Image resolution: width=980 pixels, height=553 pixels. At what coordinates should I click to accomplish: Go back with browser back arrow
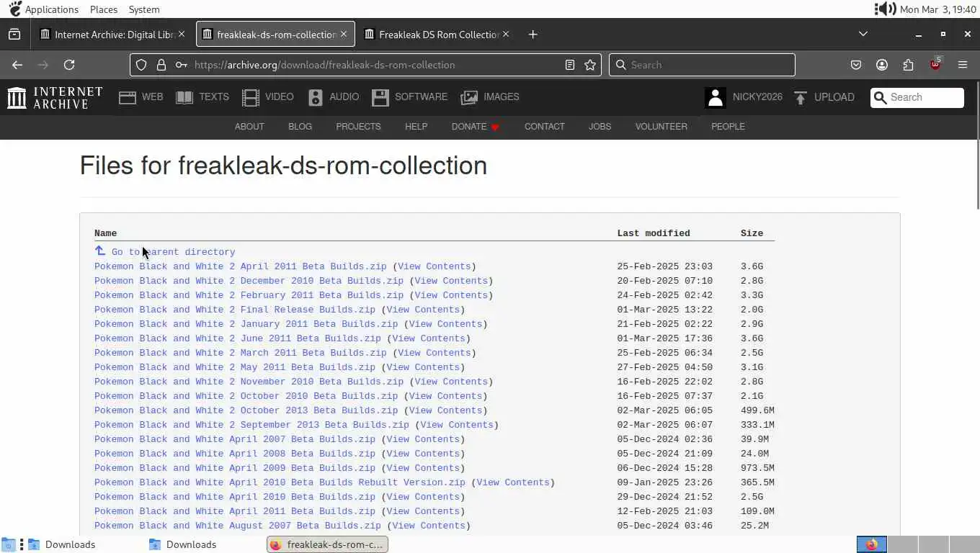coord(17,65)
